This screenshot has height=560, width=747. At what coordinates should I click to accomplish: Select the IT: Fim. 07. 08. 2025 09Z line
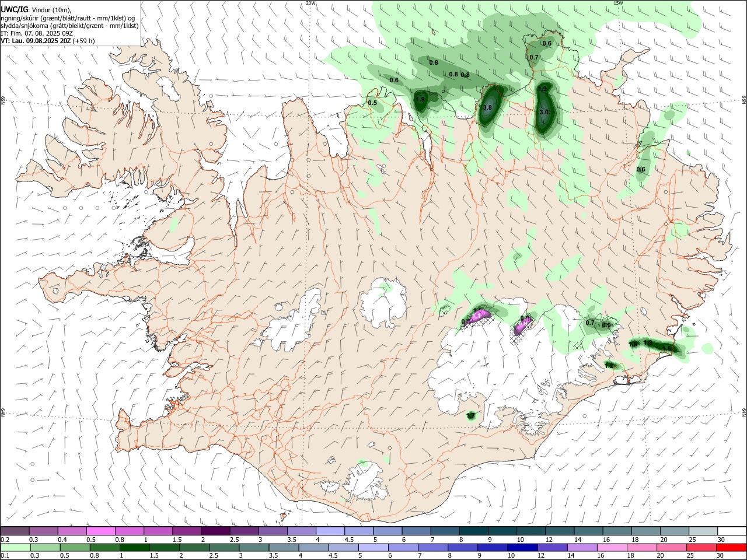(37, 33)
